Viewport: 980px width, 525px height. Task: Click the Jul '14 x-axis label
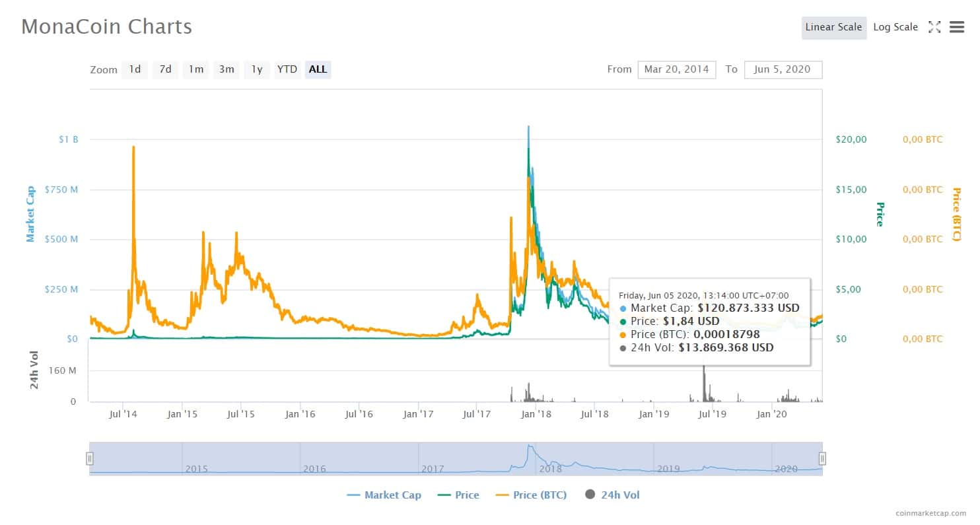tap(122, 414)
